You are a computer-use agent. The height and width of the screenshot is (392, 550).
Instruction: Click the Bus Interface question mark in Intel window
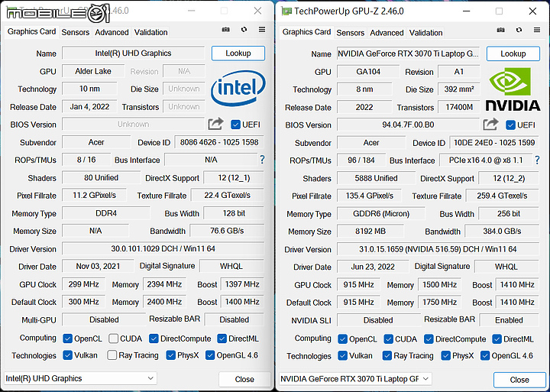click(x=262, y=160)
